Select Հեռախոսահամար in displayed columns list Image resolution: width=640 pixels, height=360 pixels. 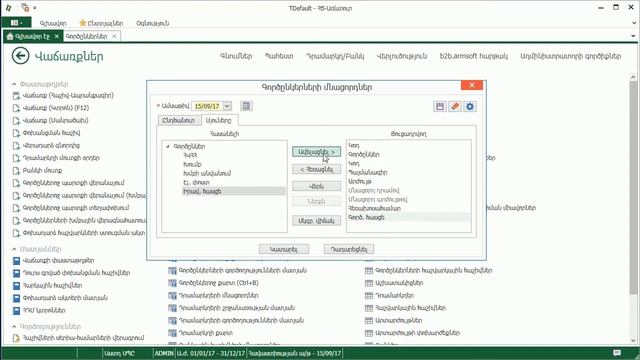(x=374, y=208)
